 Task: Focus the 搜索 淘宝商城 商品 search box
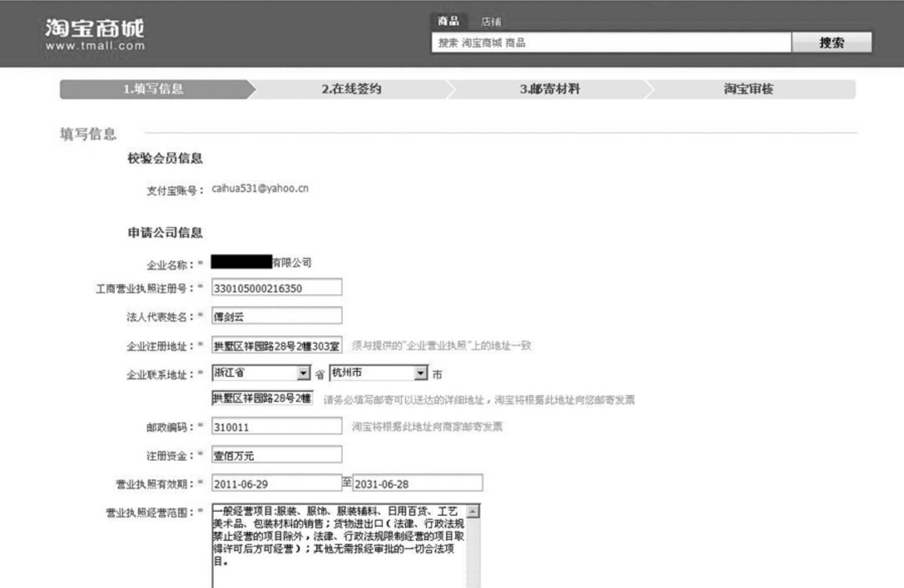click(x=611, y=42)
